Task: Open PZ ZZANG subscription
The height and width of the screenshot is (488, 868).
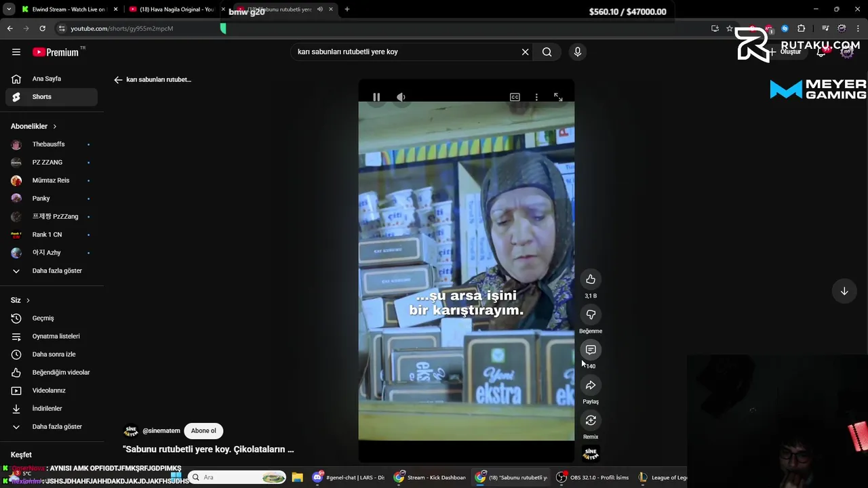Action: pyautogui.click(x=52, y=162)
